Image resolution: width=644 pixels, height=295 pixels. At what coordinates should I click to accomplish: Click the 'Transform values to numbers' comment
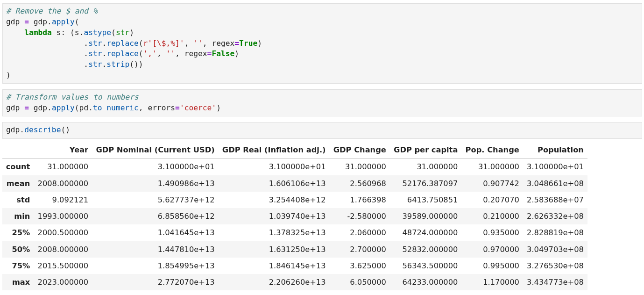[x=72, y=97]
